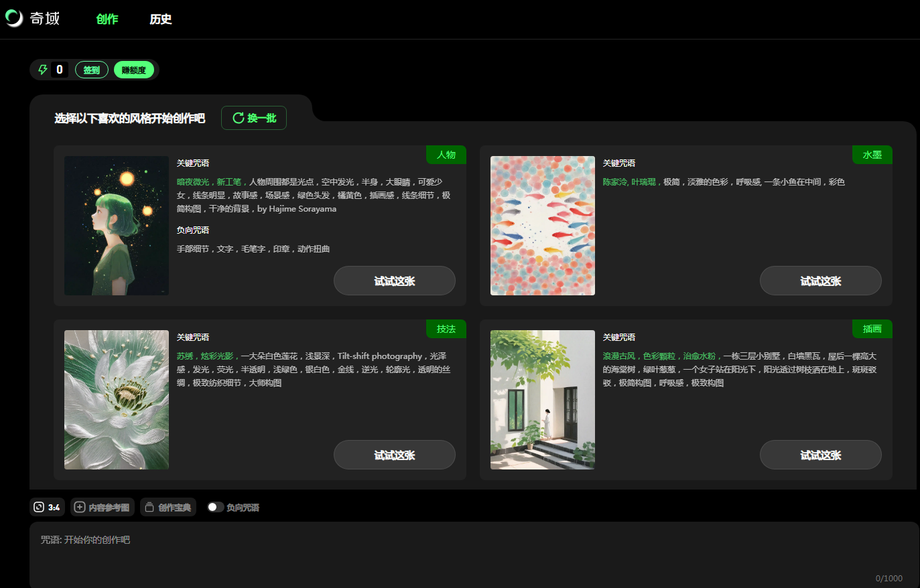The width and height of the screenshot is (920, 588).
Task: Open the 历史 tab
Action: pyautogui.click(x=160, y=19)
